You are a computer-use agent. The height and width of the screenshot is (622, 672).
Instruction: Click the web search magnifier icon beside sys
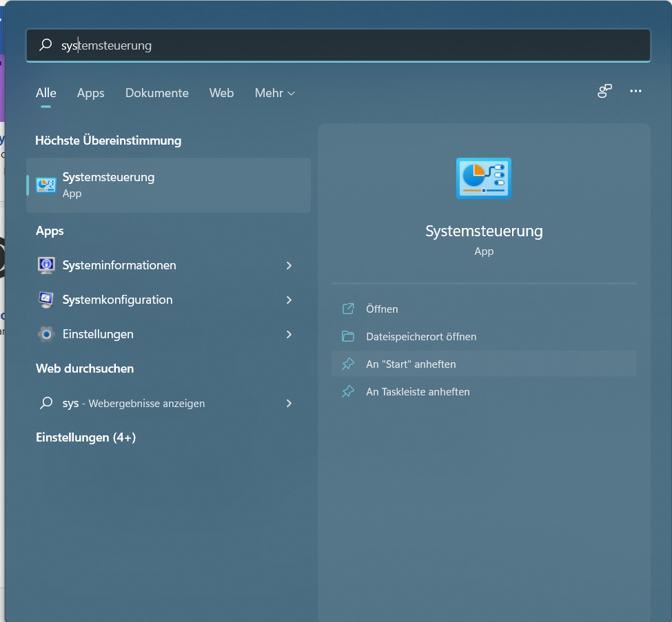[x=46, y=403]
